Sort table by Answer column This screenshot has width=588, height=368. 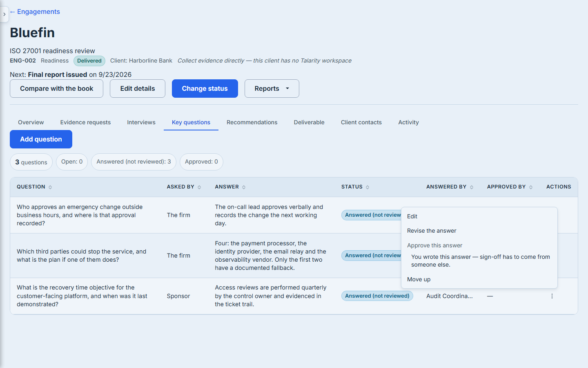230,187
